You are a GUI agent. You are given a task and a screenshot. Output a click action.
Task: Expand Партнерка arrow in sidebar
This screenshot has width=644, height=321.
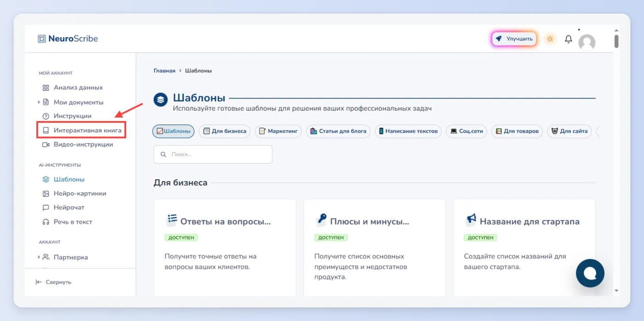39,257
